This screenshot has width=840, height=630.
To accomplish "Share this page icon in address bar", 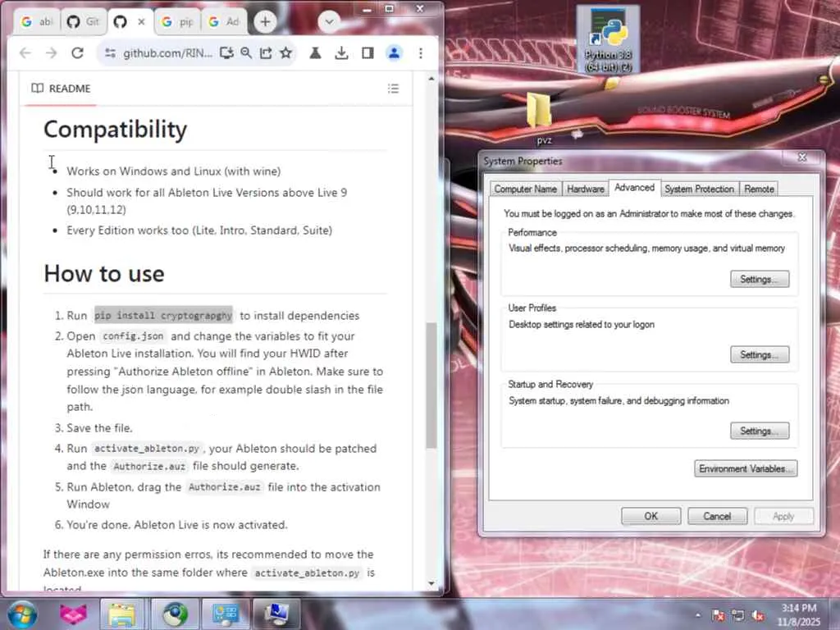I will pos(266,52).
